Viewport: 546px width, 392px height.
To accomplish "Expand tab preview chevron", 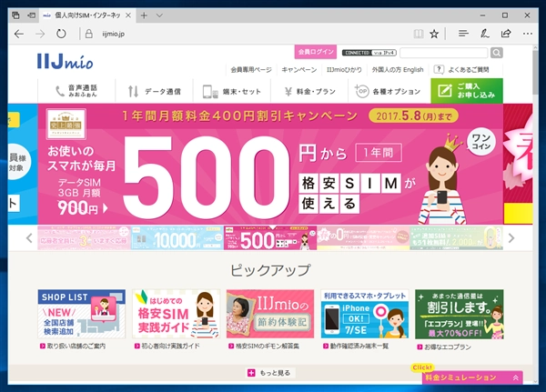I will click(159, 15).
